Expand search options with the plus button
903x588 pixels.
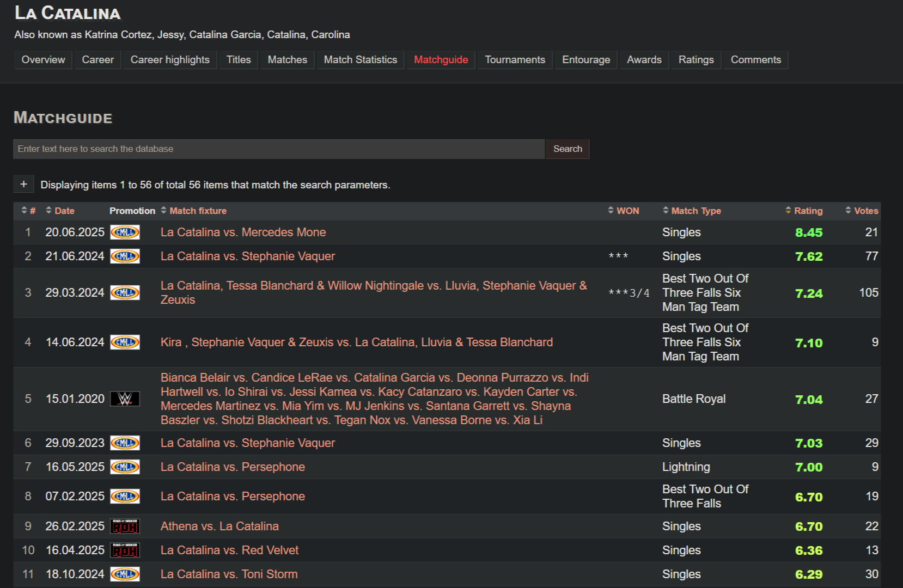coord(23,185)
